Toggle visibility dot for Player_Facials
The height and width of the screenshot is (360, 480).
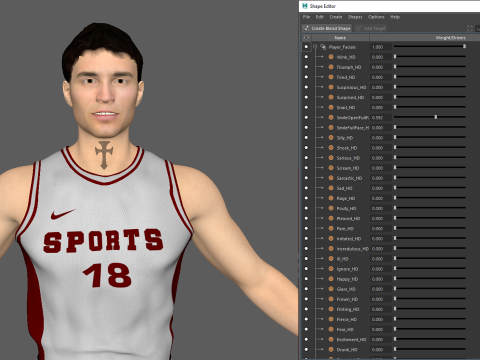coord(306,47)
